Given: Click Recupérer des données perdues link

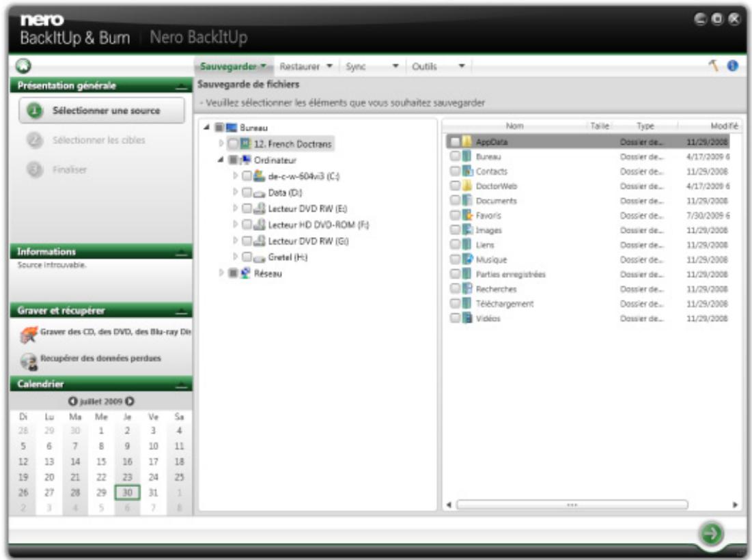Looking at the screenshot, I should 100,358.
